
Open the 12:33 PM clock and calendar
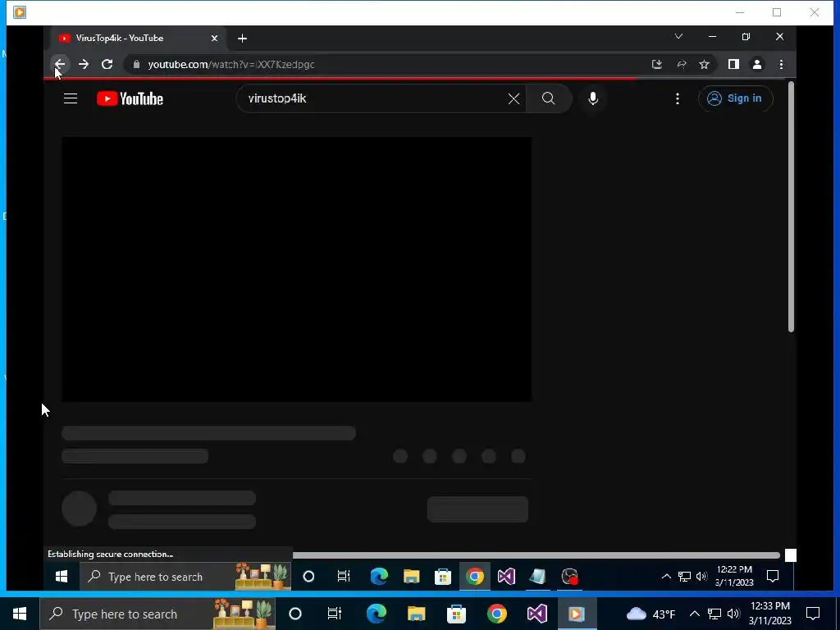point(770,614)
